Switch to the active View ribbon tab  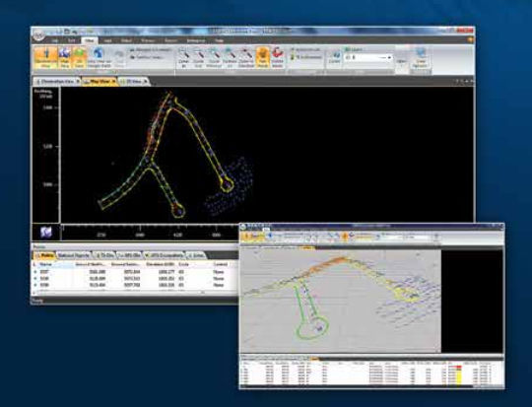pos(90,40)
